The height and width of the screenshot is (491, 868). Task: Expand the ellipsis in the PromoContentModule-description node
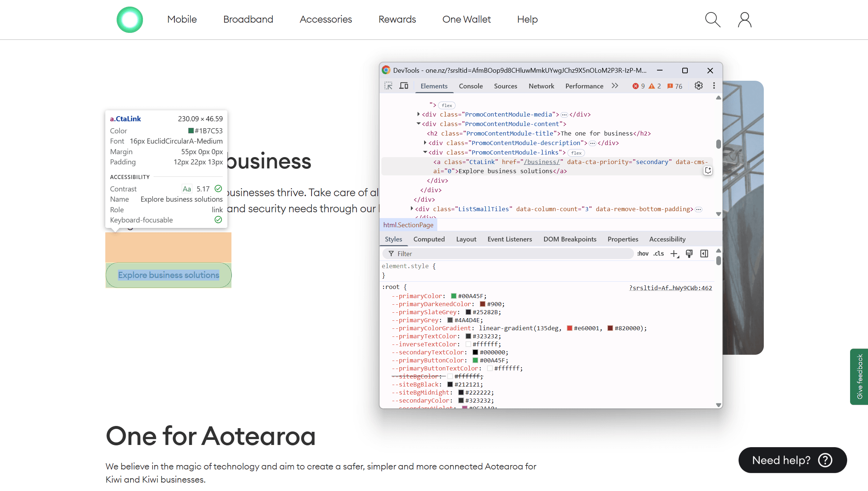pos(592,143)
